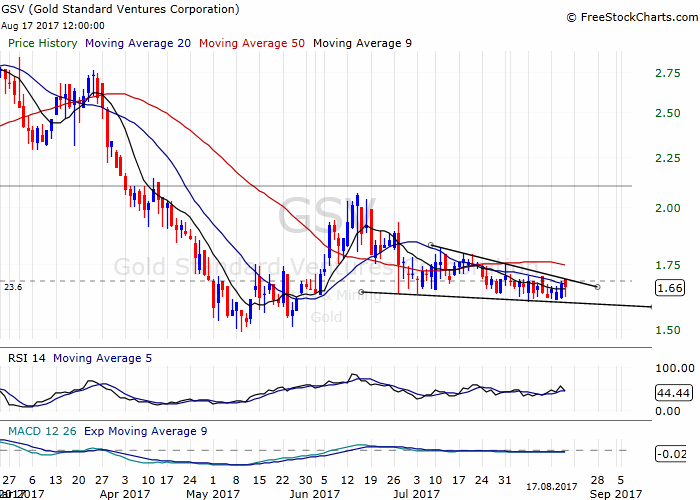Select the Moving Average 5 RSI label

pyautogui.click(x=104, y=358)
